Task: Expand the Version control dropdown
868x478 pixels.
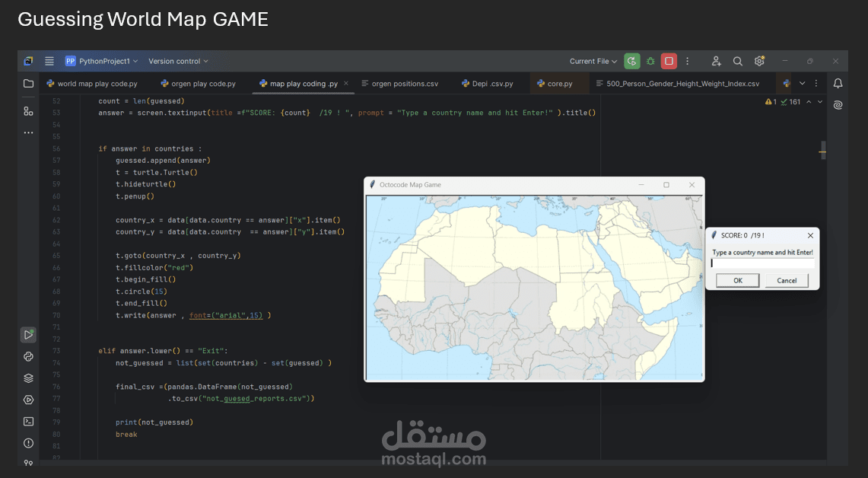Action: [178, 61]
